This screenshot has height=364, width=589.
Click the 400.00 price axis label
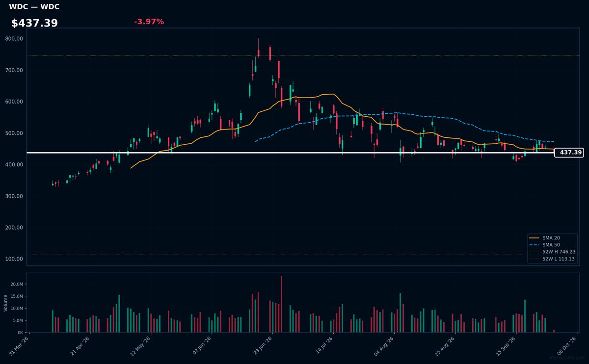pos(14,164)
